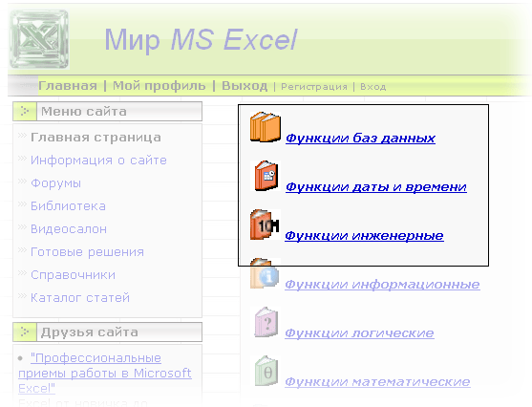Click the date and time functions book icon
This screenshot has width=532, height=407.
click(266, 176)
